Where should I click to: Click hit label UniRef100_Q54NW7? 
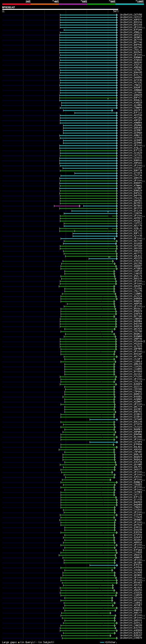[131, 520]
